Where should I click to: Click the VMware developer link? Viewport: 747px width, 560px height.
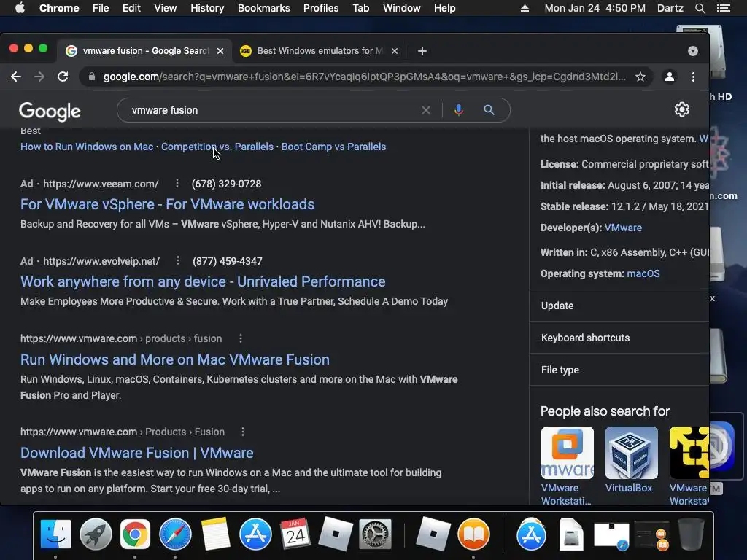[623, 227]
